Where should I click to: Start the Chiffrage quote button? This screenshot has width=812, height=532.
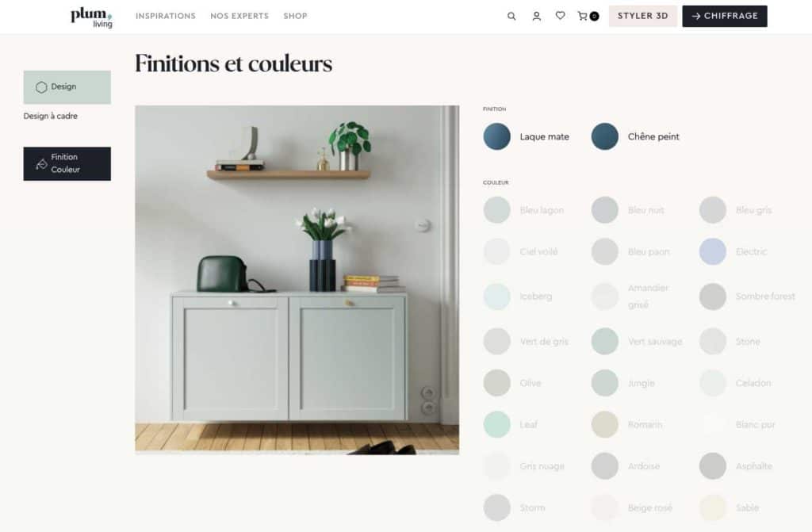[x=725, y=16]
